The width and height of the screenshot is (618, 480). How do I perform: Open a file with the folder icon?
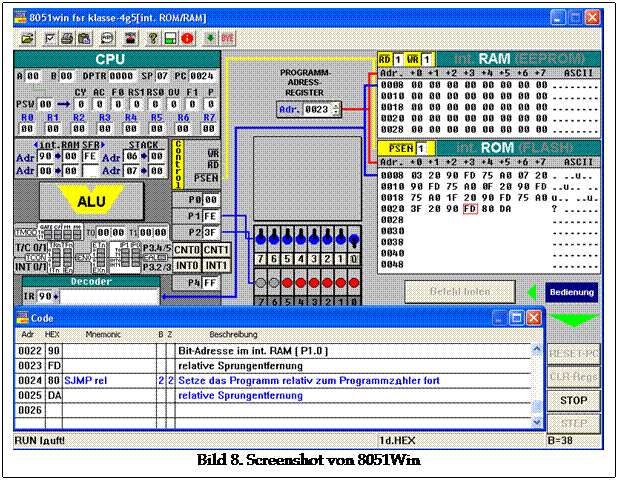tap(27, 39)
